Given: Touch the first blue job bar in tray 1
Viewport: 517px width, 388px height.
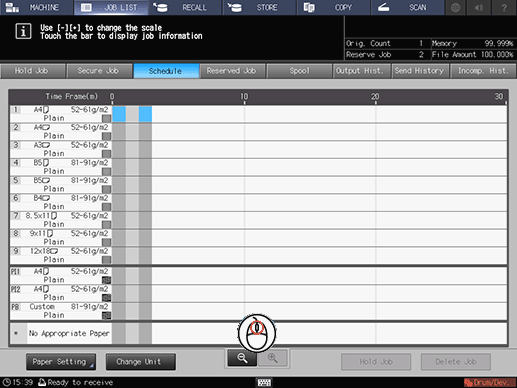Looking at the screenshot, I should coord(119,114).
